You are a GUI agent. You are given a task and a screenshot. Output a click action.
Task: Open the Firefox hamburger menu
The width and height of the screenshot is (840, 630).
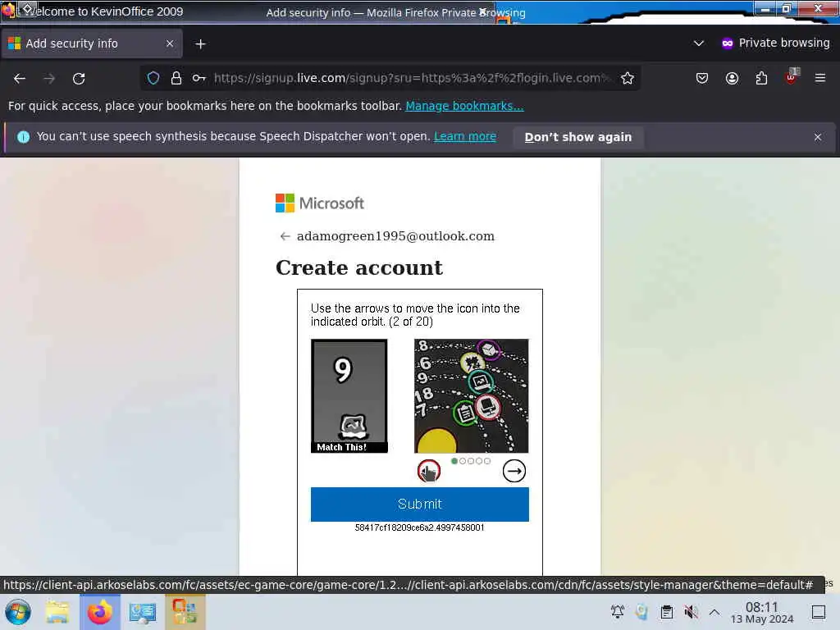click(x=820, y=78)
